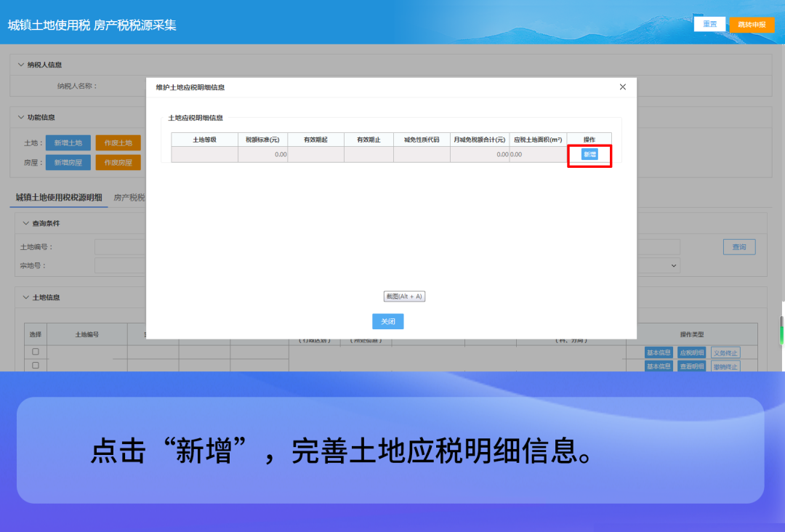
Task: Click the 税额标准(元) column header
Action: point(262,140)
